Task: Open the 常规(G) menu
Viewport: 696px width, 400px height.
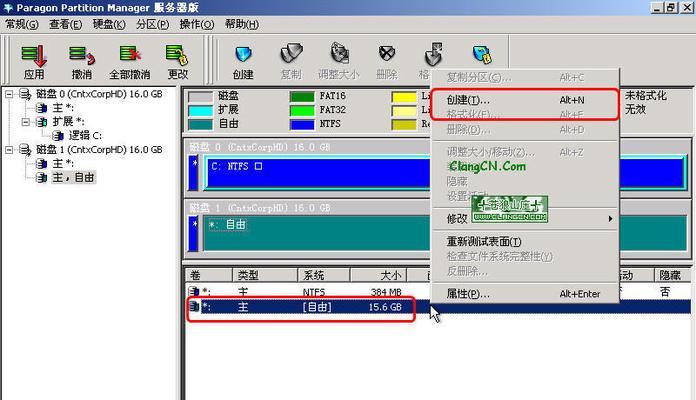Action: click(x=22, y=24)
